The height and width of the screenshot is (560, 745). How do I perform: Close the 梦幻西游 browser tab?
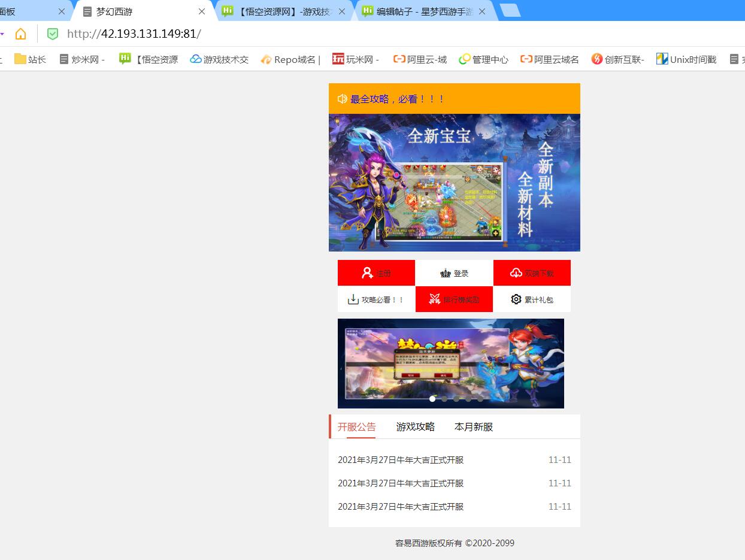click(201, 11)
